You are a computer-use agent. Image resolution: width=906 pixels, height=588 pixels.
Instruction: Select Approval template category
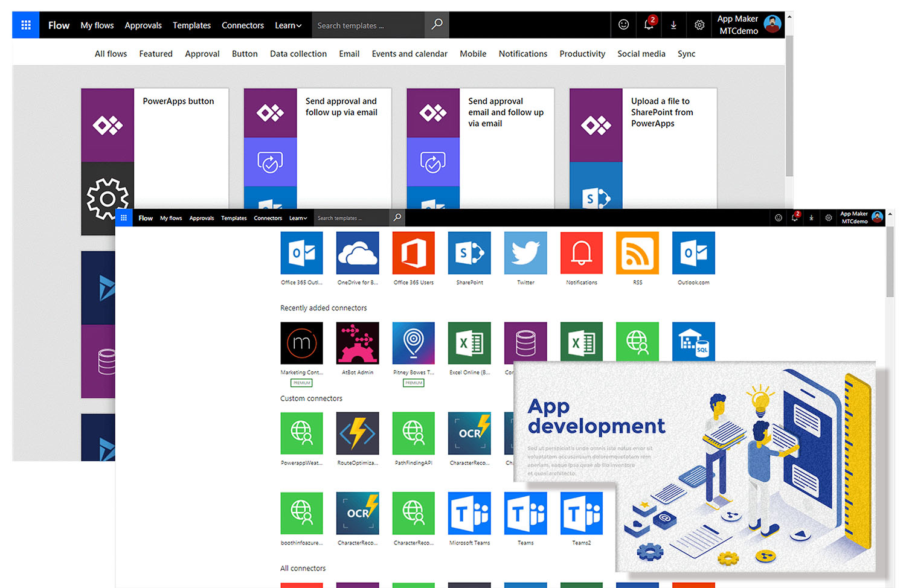(x=202, y=54)
